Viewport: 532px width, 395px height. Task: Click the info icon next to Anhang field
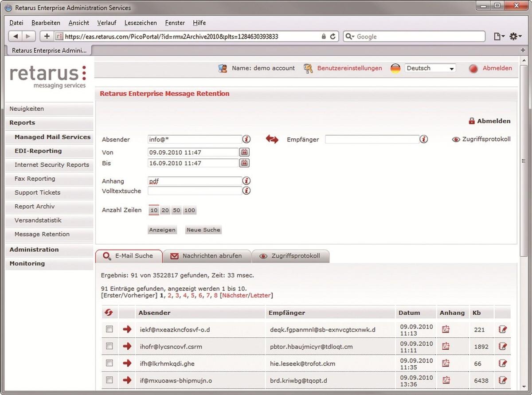246,181
